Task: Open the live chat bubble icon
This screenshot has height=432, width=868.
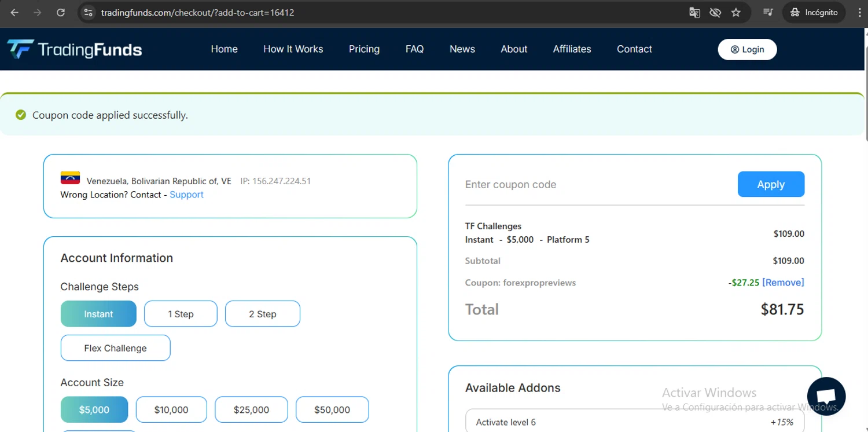Action: point(826,397)
